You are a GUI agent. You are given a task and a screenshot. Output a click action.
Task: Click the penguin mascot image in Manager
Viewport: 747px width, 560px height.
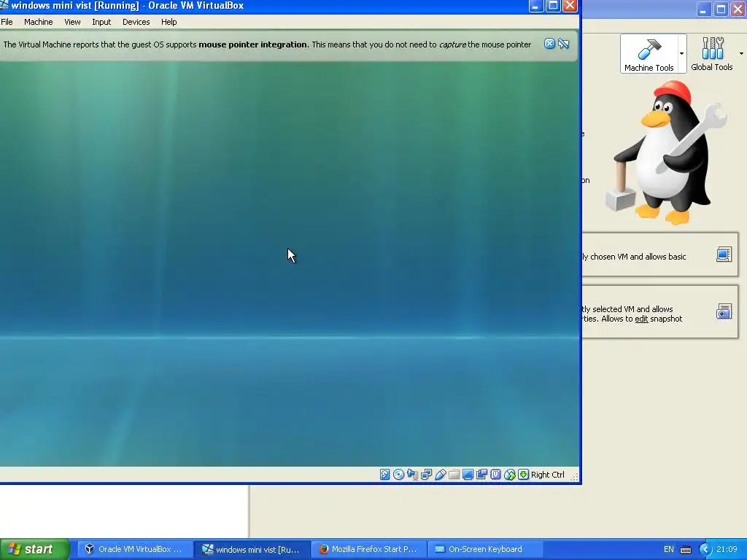[667, 152]
